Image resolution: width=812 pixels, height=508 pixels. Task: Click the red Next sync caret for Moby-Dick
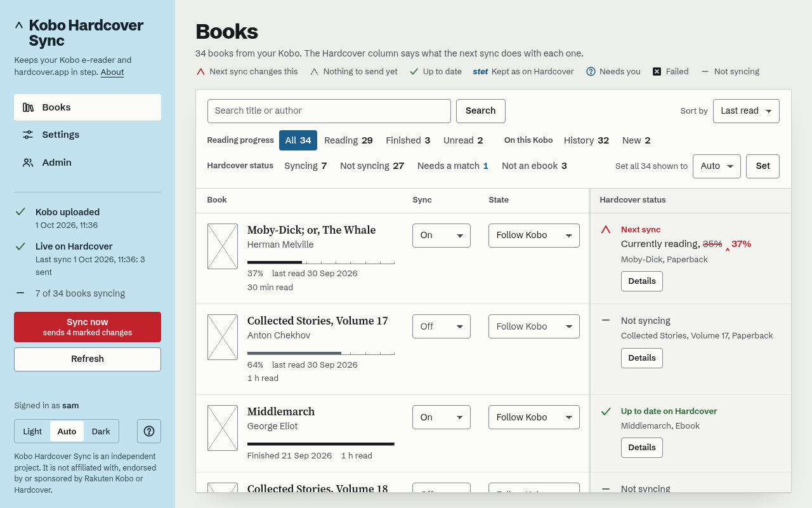[606, 230]
